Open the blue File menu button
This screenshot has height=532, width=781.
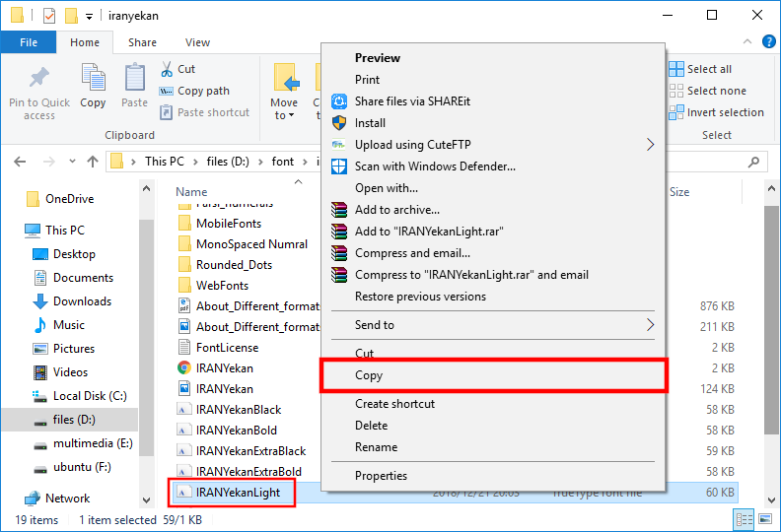tap(29, 42)
